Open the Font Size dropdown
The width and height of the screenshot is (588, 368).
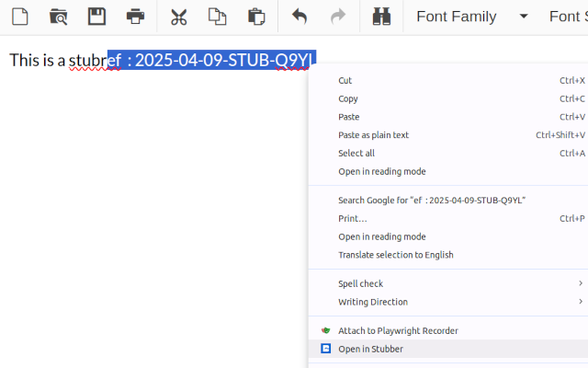pos(568,17)
